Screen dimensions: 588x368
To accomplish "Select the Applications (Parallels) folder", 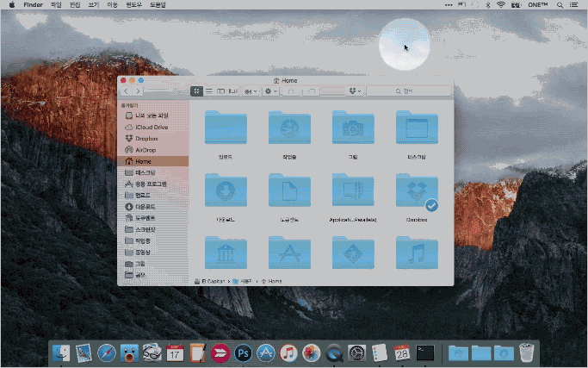I will (353, 190).
